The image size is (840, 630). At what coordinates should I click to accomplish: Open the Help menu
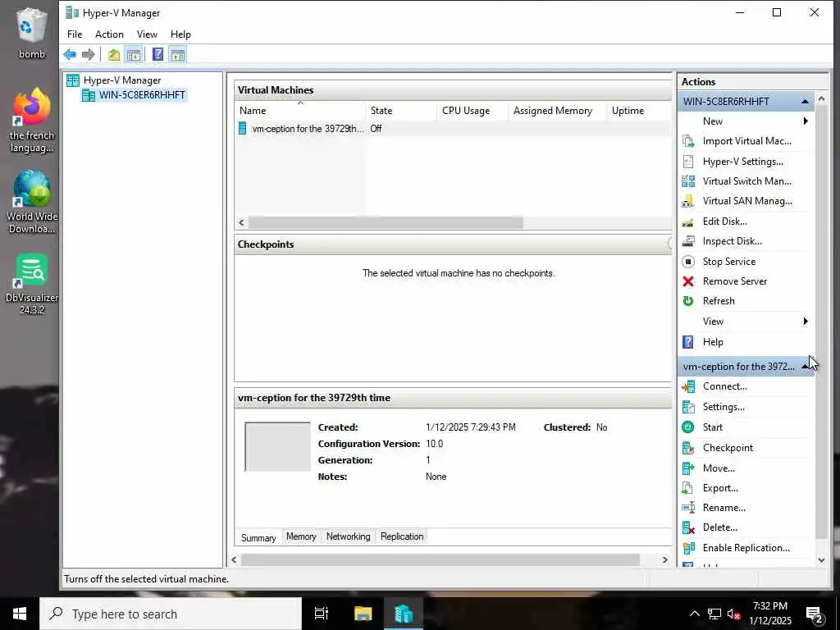point(180,34)
